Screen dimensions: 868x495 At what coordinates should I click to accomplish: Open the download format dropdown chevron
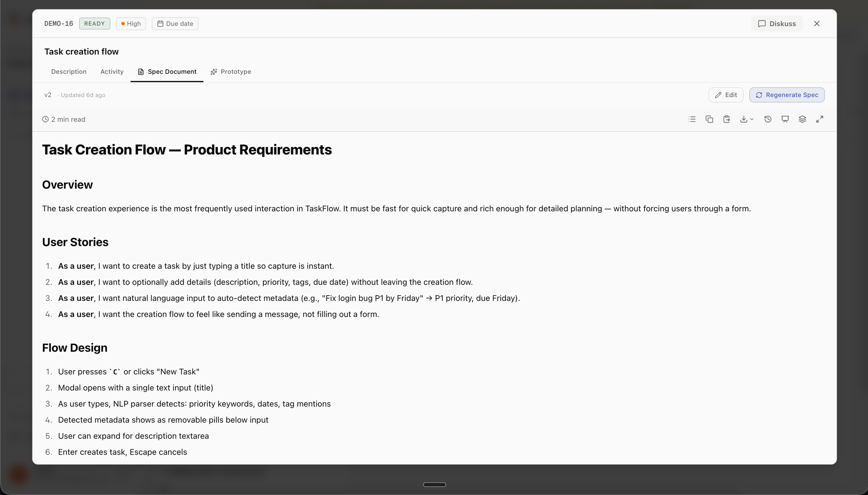click(752, 120)
